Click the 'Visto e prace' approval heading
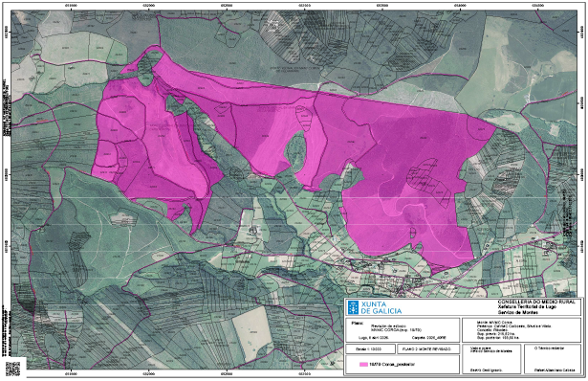The width and height of the screenshot is (588, 381). click(481, 347)
